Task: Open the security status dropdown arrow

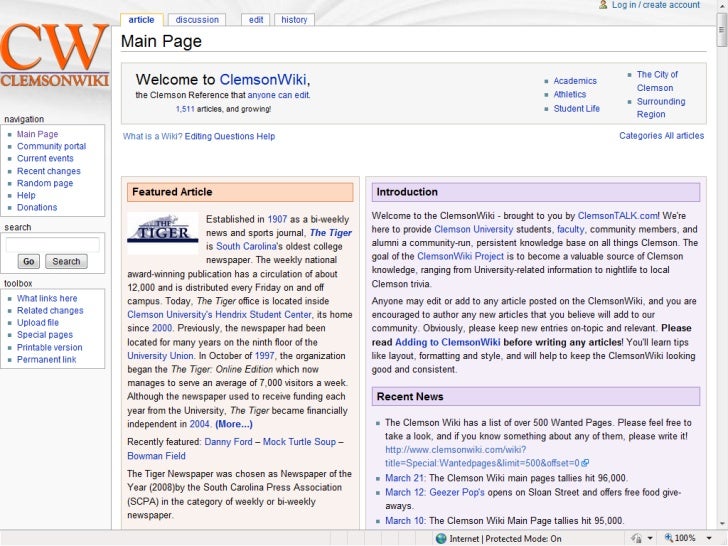Action: [650, 538]
